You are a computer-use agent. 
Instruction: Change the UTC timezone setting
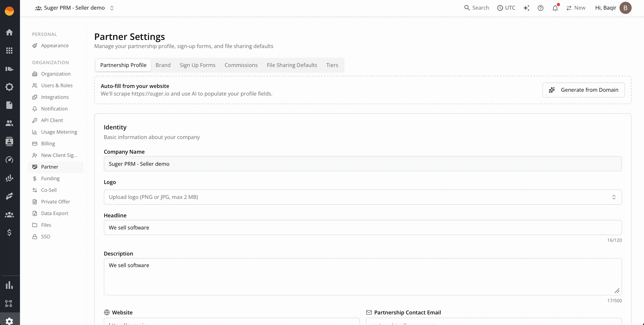tap(506, 8)
